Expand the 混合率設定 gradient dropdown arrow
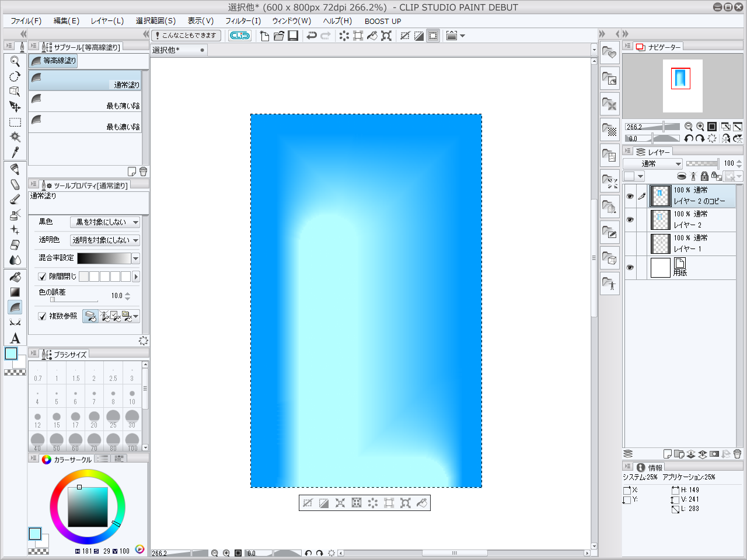 coord(136,258)
